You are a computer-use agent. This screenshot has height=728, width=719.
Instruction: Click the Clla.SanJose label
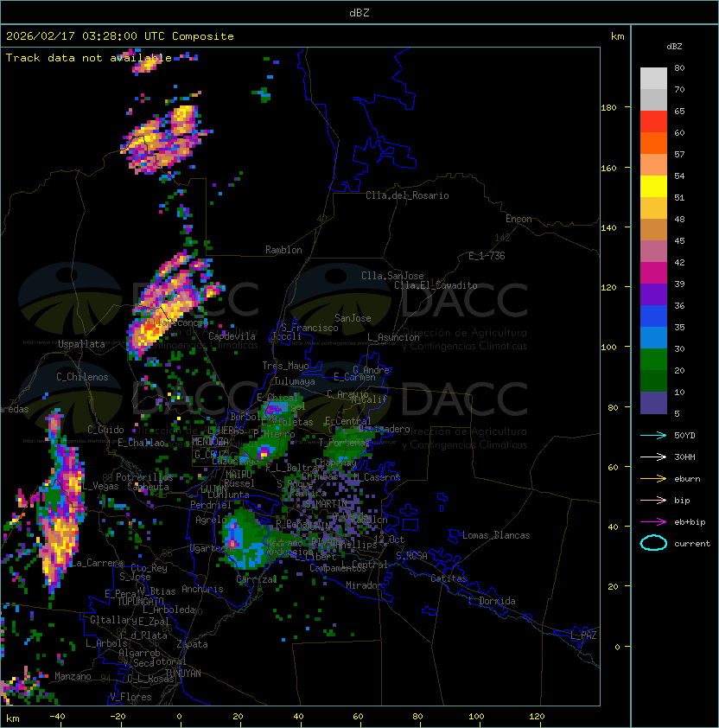coord(392,276)
